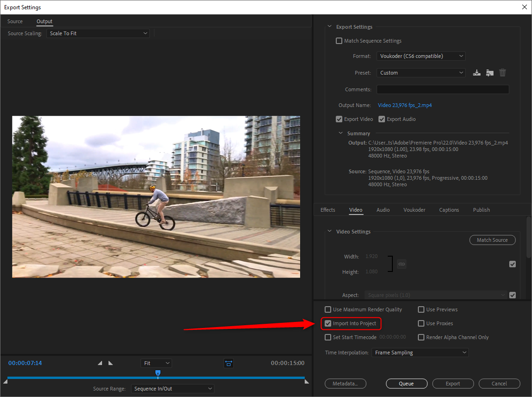532x397 pixels.
Task: Toggle the aspect ratio correction icon
Action: pyautogui.click(x=229, y=364)
